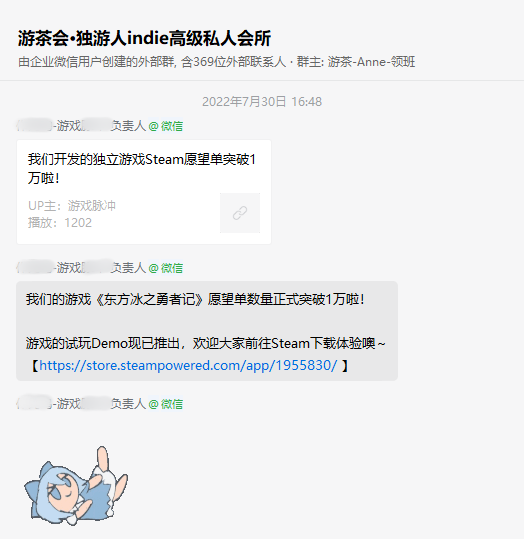This screenshot has height=539, width=524.
Task: Click the 2022年7月30日 16:48 timestamp
Action: pos(262,102)
